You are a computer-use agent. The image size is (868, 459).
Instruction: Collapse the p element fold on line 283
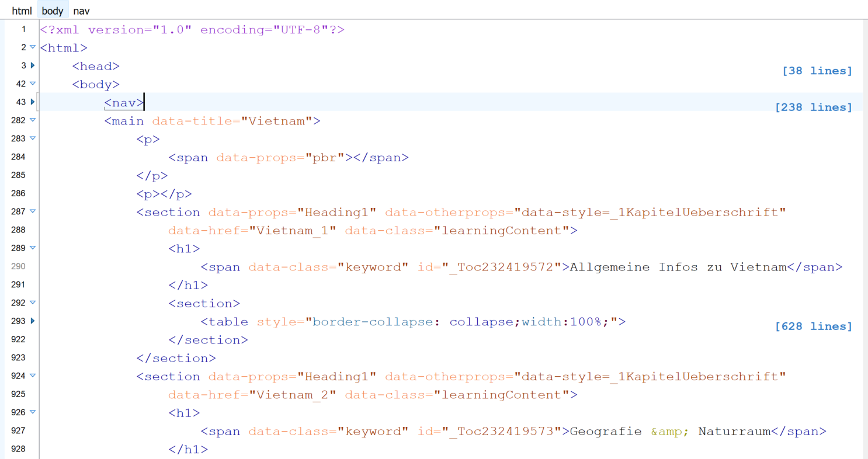(x=33, y=138)
